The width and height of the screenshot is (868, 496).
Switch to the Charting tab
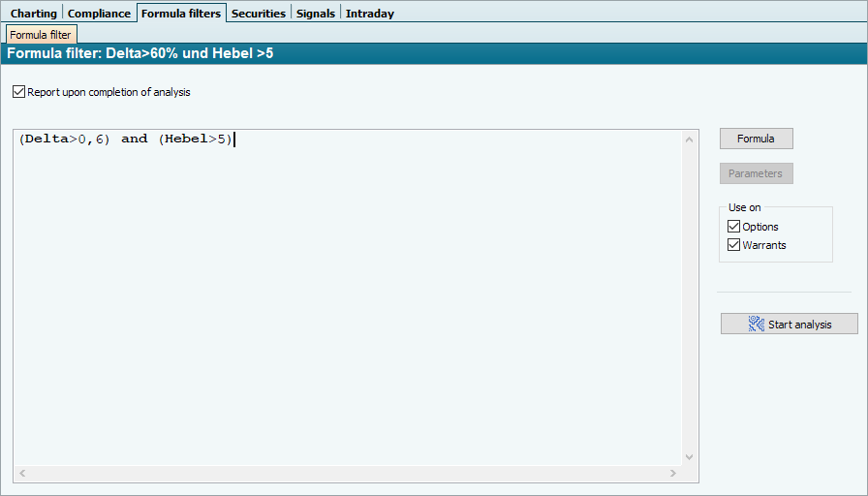click(34, 14)
